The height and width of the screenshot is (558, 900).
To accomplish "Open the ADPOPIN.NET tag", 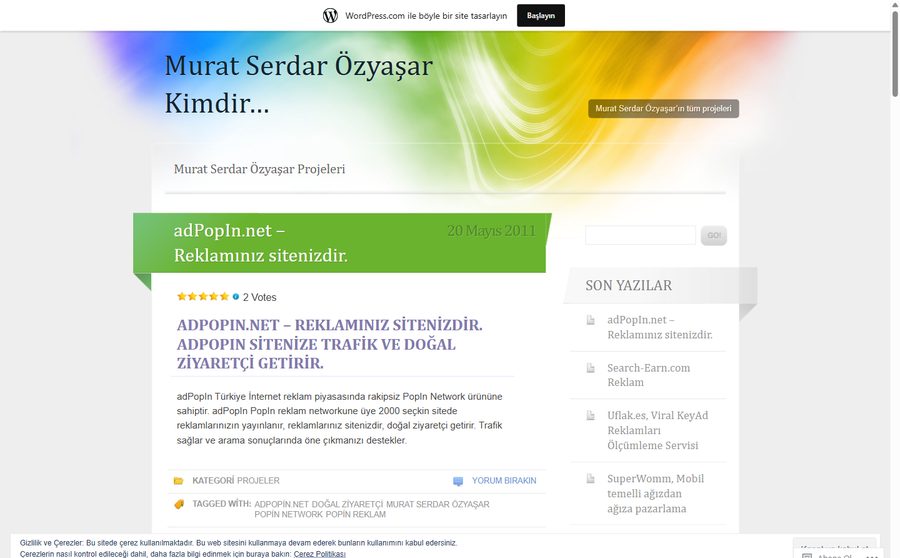I will click(281, 504).
